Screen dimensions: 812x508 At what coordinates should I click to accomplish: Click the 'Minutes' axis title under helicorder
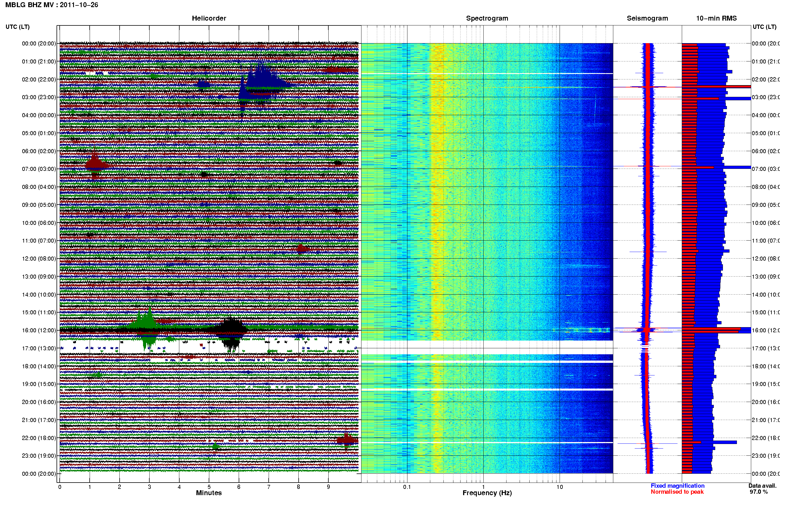tap(209, 493)
